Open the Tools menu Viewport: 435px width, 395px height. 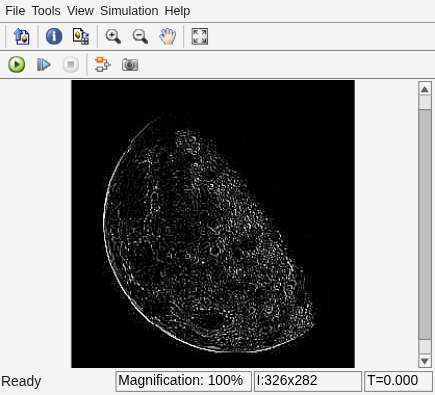pos(46,11)
